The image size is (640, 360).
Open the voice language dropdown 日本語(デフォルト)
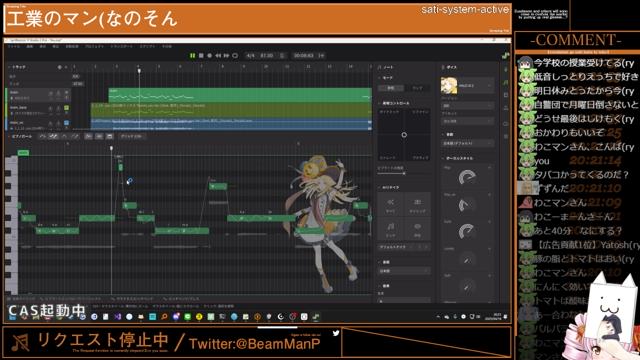(468, 144)
